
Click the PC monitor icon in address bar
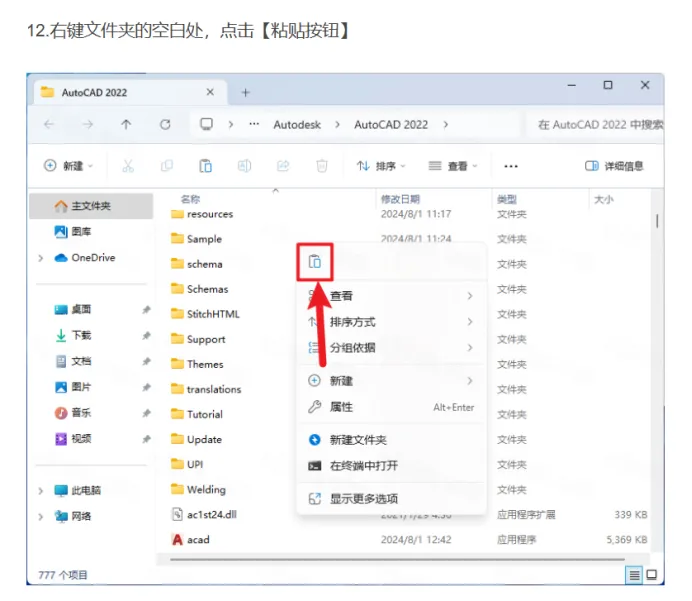[x=207, y=124]
